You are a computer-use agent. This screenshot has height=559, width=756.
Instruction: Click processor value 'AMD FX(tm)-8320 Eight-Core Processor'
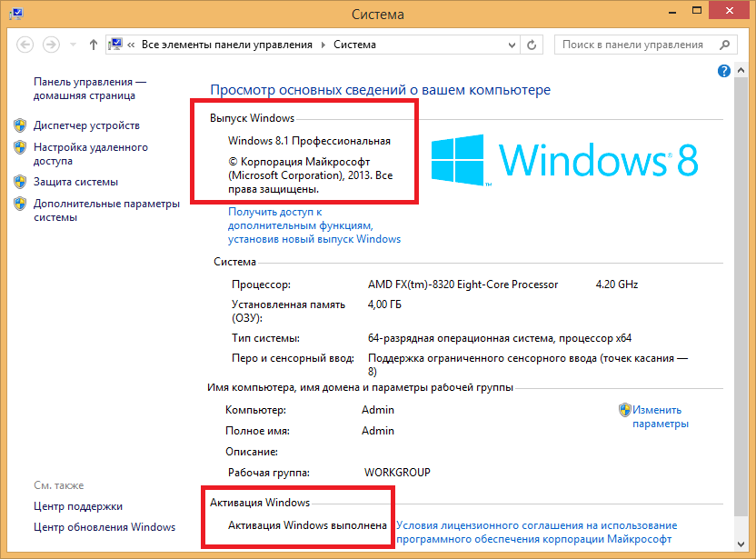pos(463,284)
